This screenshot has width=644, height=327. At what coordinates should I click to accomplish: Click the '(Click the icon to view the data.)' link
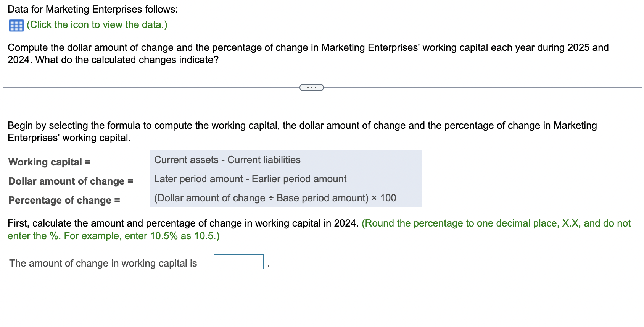(97, 24)
